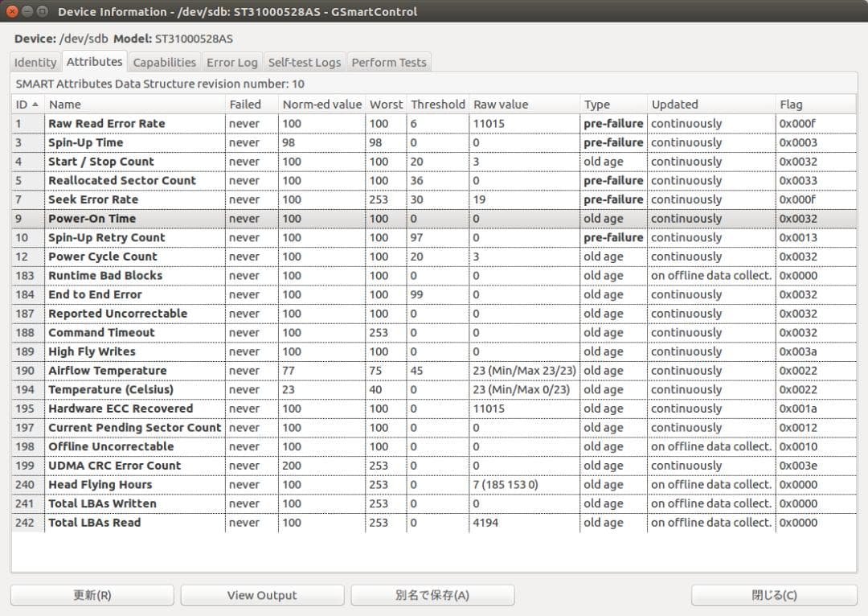868x616 pixels.
Task: Click the Threshold column header
Action: coord(437,105)
